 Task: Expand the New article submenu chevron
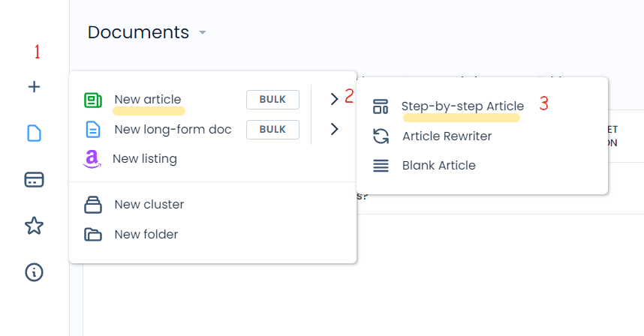click(334, 99)
